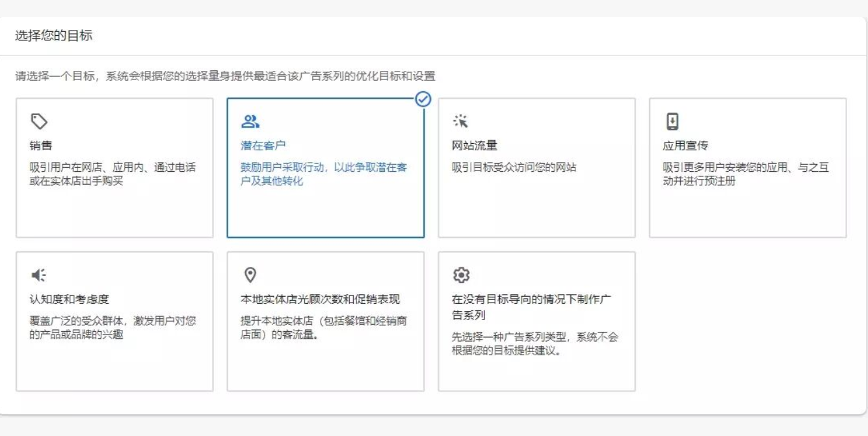Viewport: 868px width, 436px height.
Task: Click description 先选择一种广告系列类型
Action: pyautogui.click(x=535, y=344)
